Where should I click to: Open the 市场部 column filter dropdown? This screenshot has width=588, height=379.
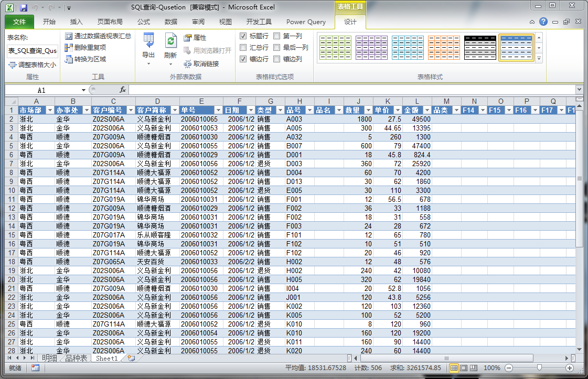[x=49, y=110]
